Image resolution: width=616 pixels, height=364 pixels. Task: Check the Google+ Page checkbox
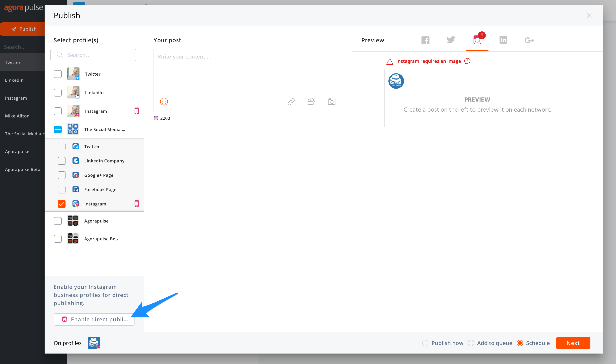pyautogui.click(x=62, y=175)
